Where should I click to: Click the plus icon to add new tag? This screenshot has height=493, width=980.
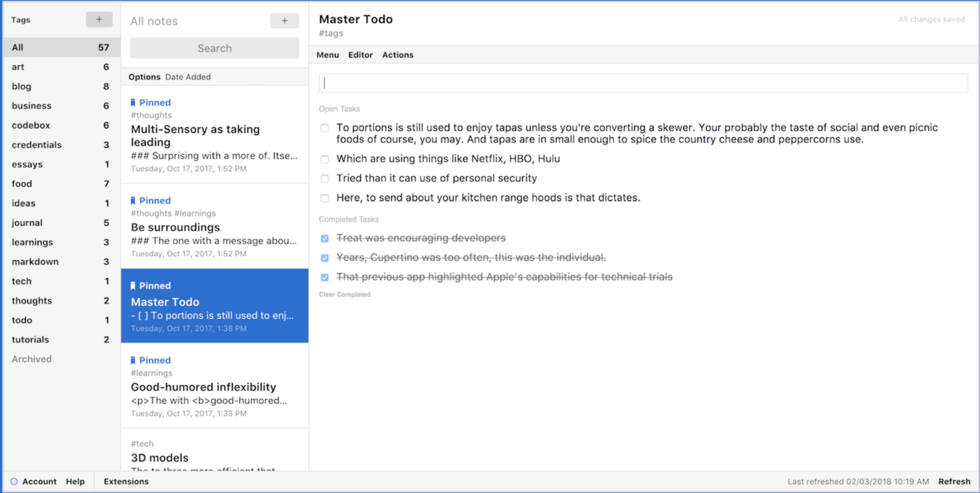point(99,19)
